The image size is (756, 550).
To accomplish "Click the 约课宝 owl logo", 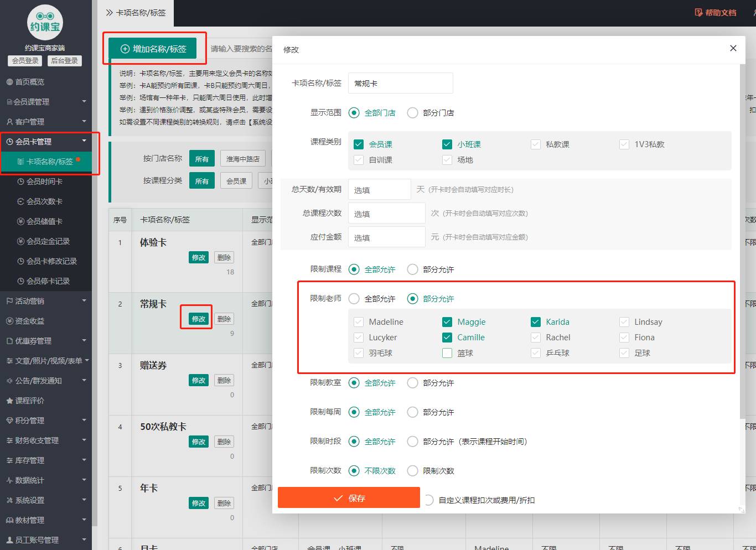I will coord(45,22).
